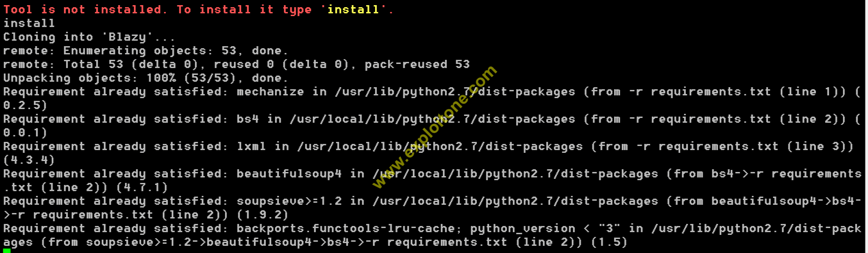Click the 'soupsieve>=1.2' requirement text
The image size is (868, 253).
pyautogui.click(x=289, y=201)
